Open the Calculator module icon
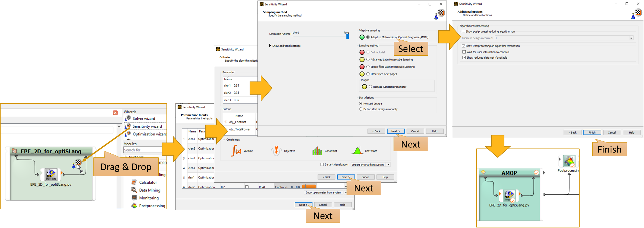 134,182
